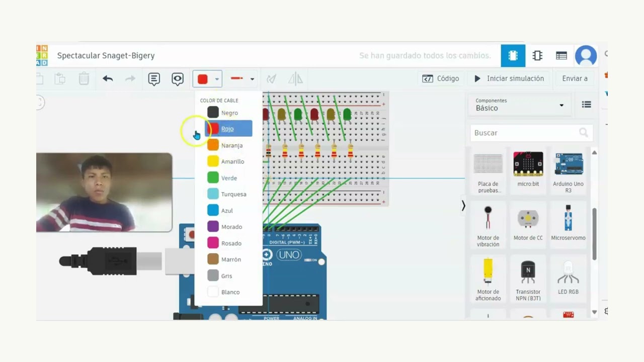Toggle notes visibility eye icon

(177, 79)
